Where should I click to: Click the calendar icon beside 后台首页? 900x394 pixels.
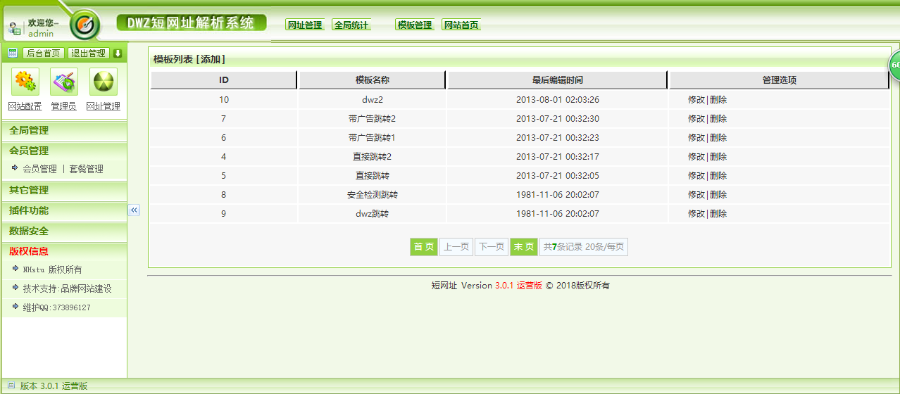[13, 53]
